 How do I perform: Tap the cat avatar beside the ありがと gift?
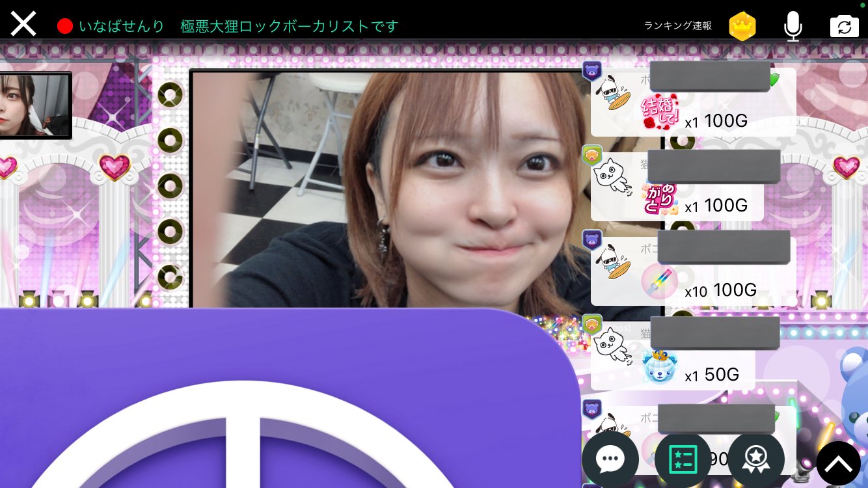point(612,178)
